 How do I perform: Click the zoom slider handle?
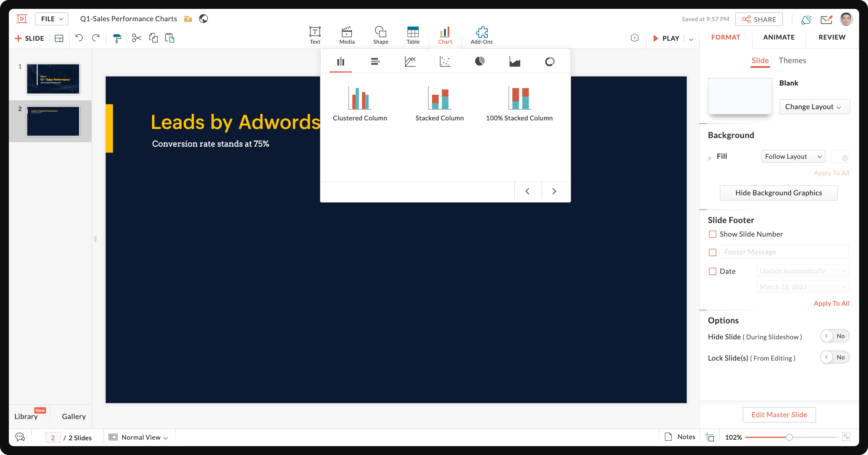(789, 437)
